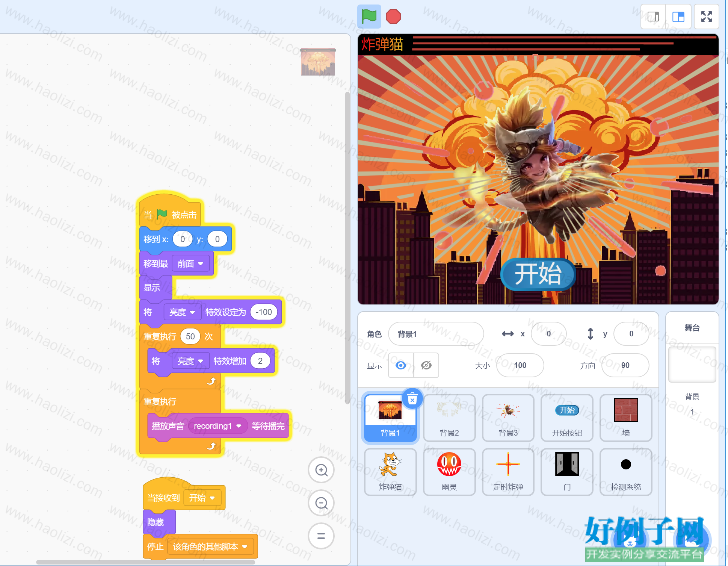Click the 舞台 stage panel header
Image resolution: width=728 pixels, height=566 pixels.
pyautogui.click(x=692, y=328)
